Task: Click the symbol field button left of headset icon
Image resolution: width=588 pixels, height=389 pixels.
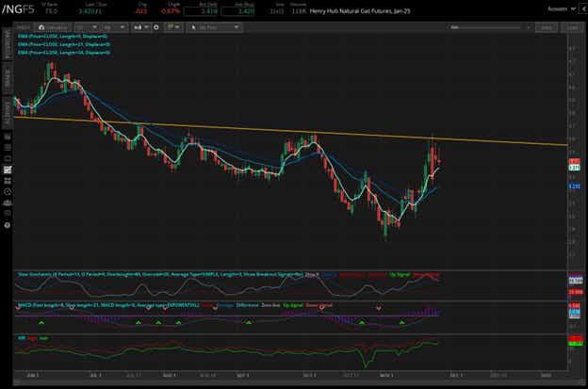Action: [24, 27]
